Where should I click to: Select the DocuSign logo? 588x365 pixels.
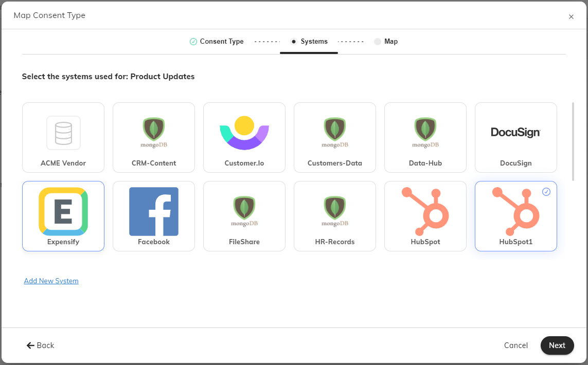(x=515, y=132)
